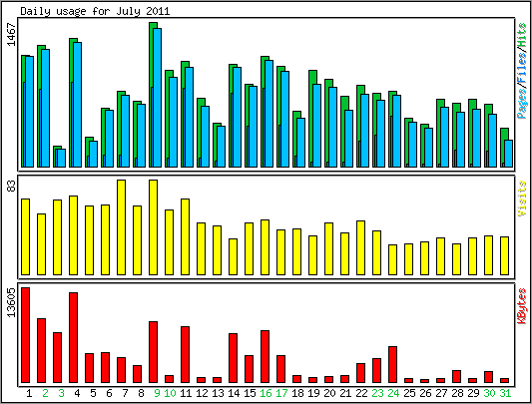Click the yellow Visits bar for day 9

pos(153,227)
